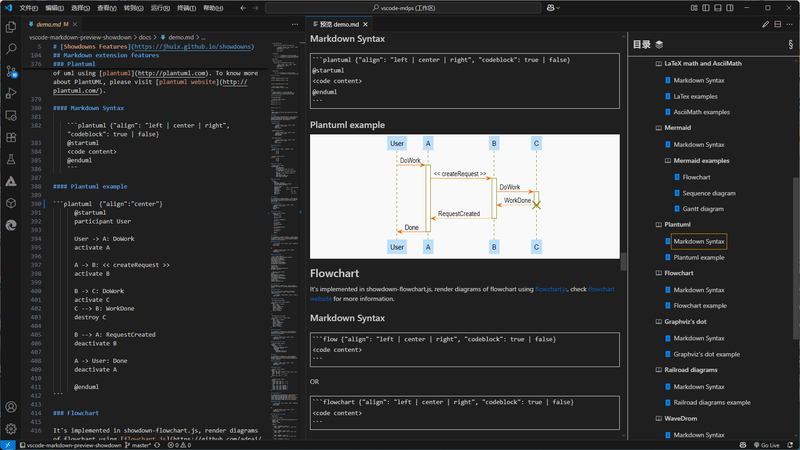800x450 pixels.
Task: Open the 终端 menu
Action: point(186,8)
